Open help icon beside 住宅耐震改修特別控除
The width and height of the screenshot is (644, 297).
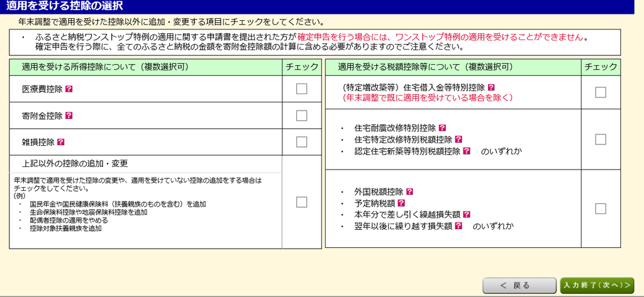coord(442,128)
